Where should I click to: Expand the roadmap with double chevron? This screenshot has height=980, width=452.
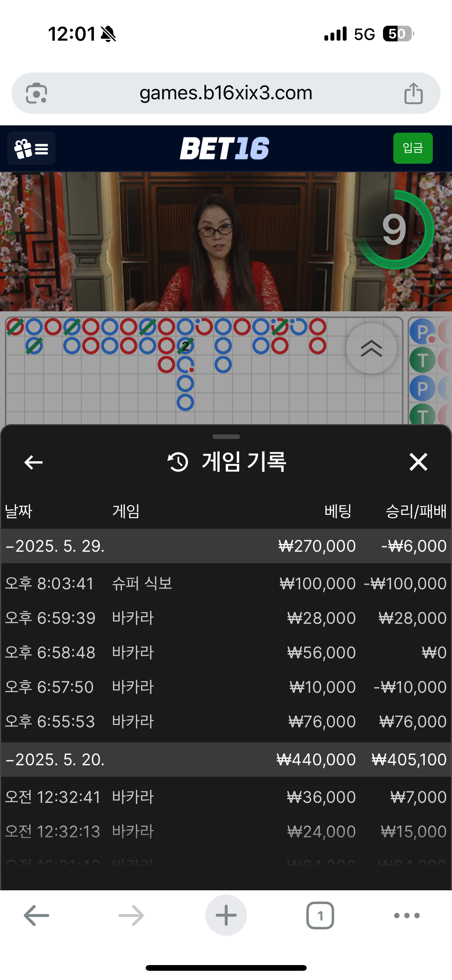click(x=371, y=348)
